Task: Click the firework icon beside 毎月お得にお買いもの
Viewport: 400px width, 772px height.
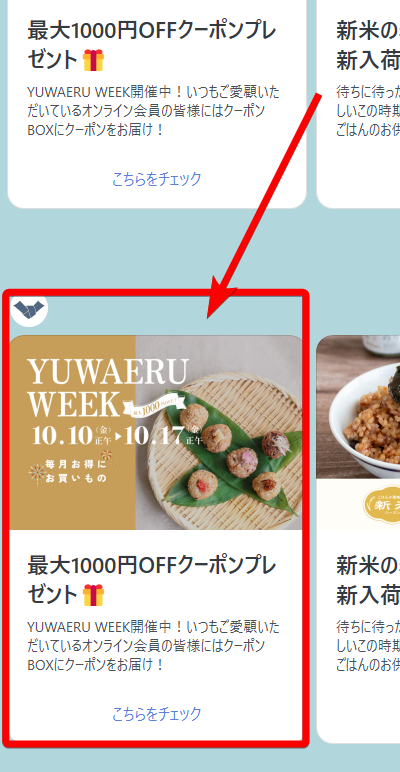Action: 36,473
